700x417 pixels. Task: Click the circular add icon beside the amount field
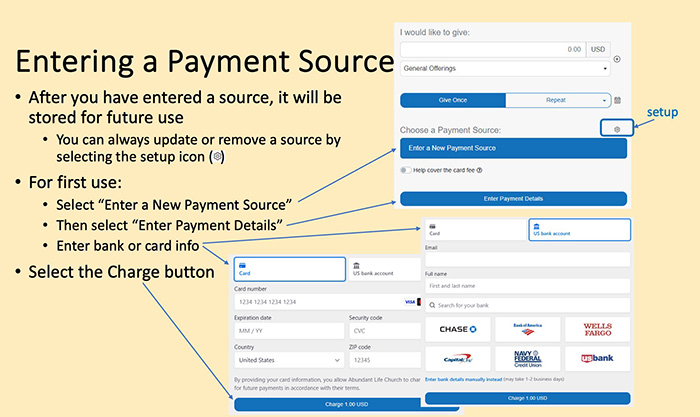click(617, 59)
